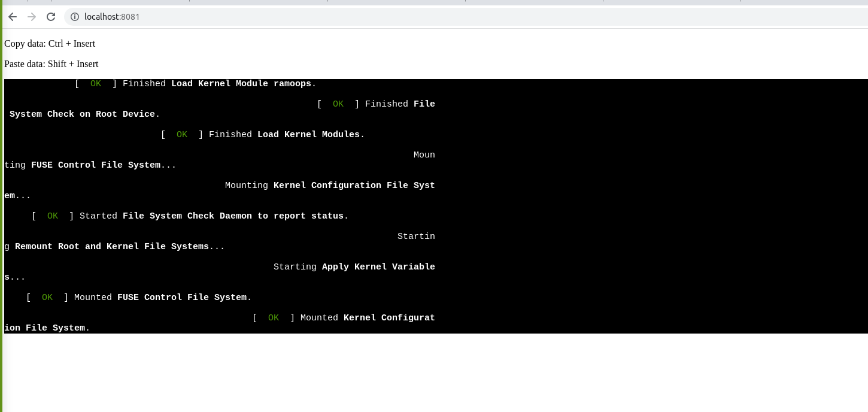Click the 'Paste data: Shift + Insert' text
Image resolution: width=868 pixels, height=412 pixels.
point(51,64)
